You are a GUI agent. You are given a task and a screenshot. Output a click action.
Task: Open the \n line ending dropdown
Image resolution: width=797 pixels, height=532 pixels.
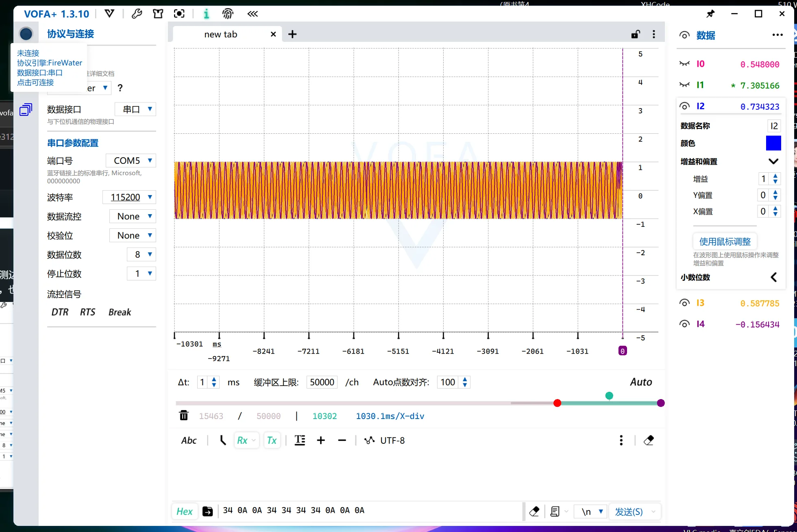pos(590,512)
